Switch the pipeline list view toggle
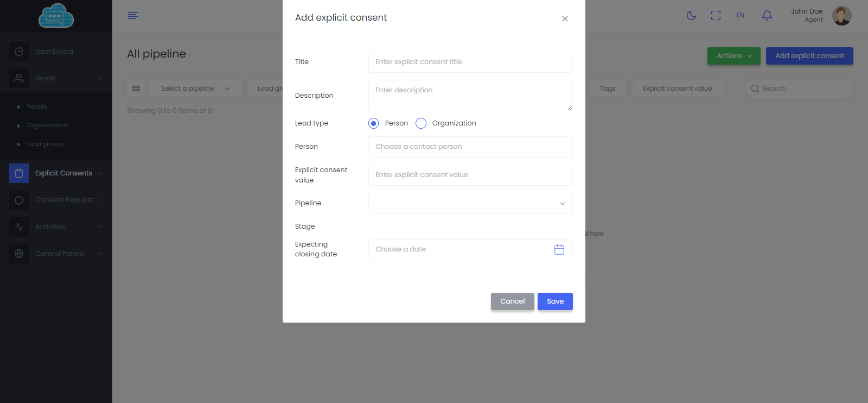The image size is (868, 403). coord(136,89)
